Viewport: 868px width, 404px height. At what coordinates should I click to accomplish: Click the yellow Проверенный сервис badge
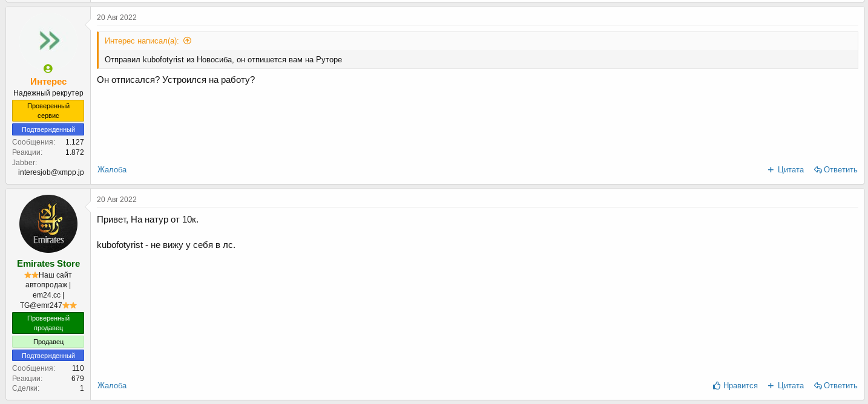(48, 111)
